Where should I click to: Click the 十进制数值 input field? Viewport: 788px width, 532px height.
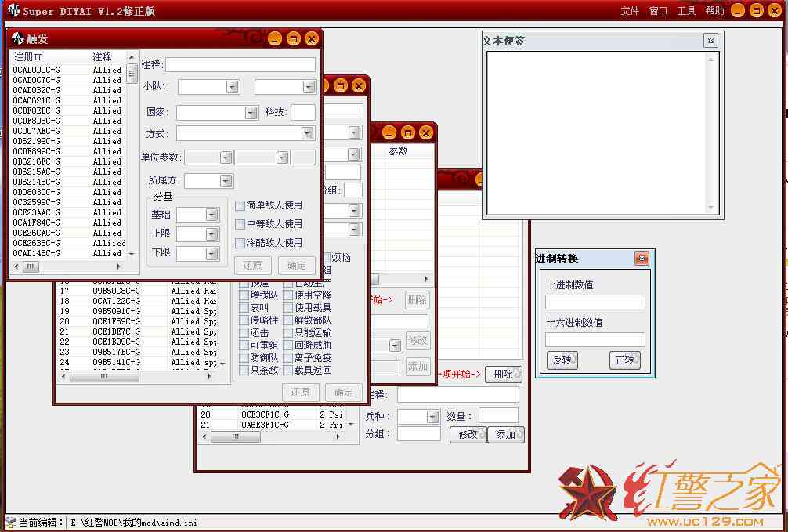[595, 302]
